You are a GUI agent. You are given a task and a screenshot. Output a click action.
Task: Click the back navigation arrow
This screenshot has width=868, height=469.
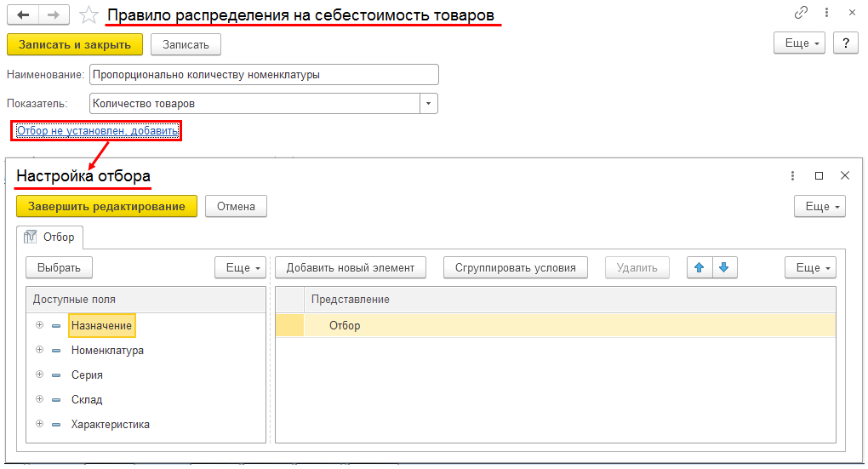tap(23, 14)
